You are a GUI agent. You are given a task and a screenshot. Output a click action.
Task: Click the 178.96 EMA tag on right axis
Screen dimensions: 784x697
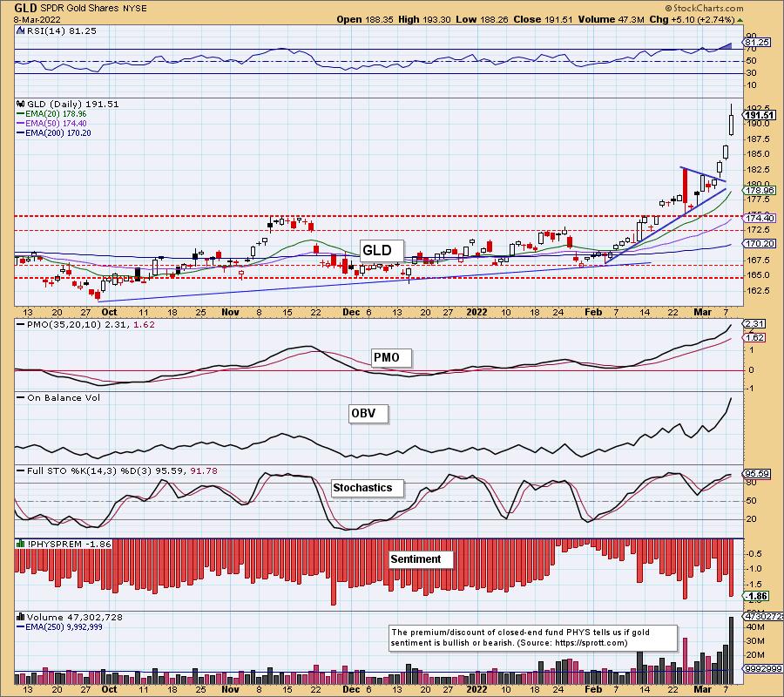pos(760,191)
